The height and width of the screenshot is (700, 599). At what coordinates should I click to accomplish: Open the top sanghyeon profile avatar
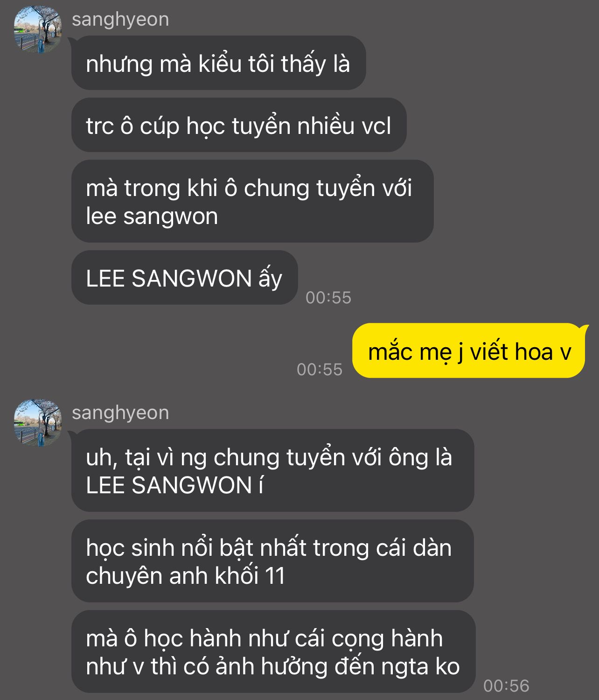point(38,29)
